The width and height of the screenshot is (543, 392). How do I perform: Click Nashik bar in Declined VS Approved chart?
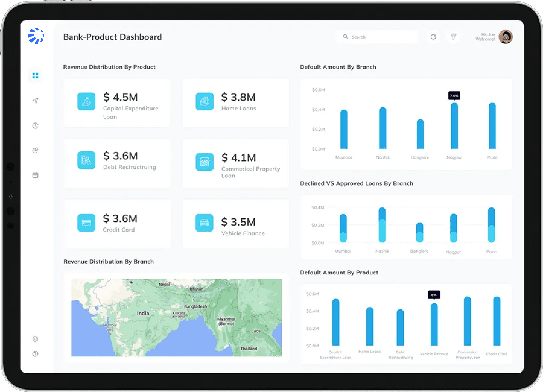382,225
